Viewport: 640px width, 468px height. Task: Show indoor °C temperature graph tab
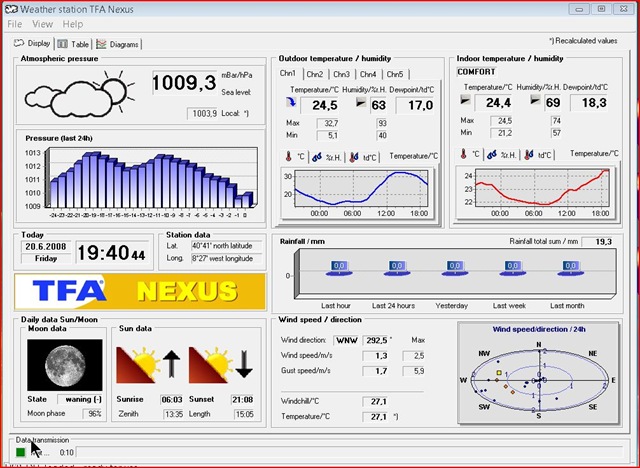(x=470, y=154)
